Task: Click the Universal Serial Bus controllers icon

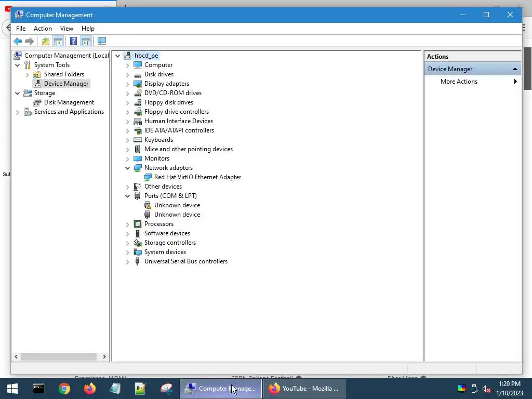Action: pyautogui.click(x=137, y=261)
